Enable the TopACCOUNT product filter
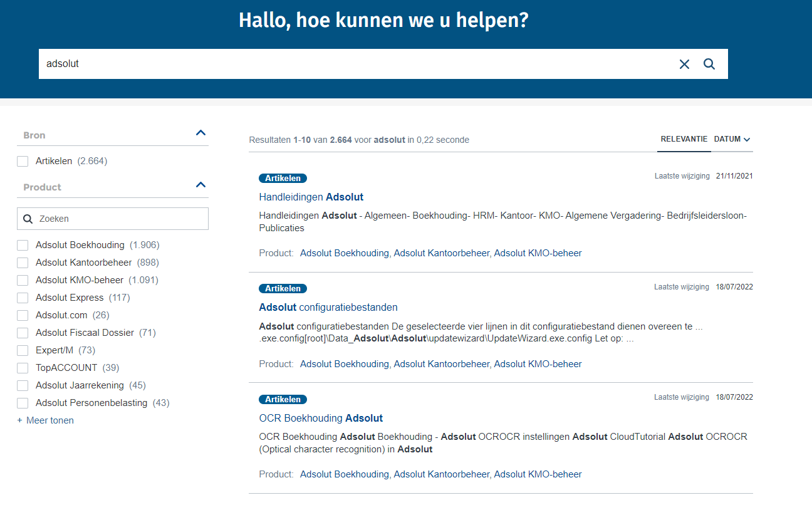The width and height of the screenshot is (812, 505). 23,368
